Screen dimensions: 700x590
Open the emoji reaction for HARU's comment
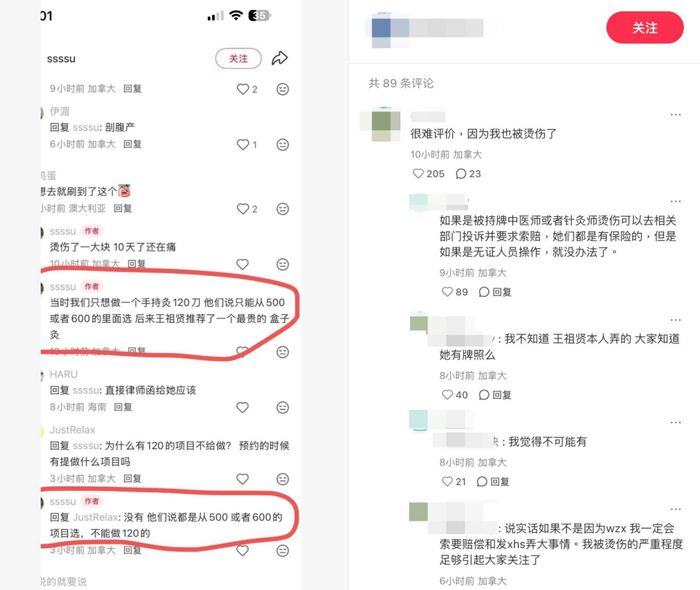tap(283, 407)
